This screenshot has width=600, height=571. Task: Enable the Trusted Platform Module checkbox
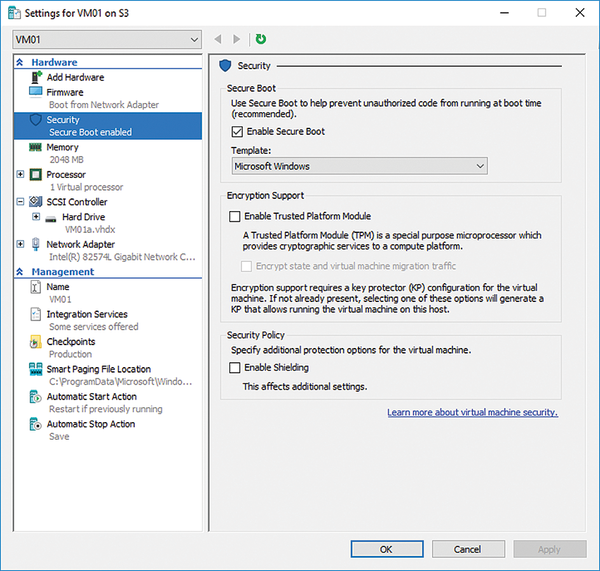(236, 216)
